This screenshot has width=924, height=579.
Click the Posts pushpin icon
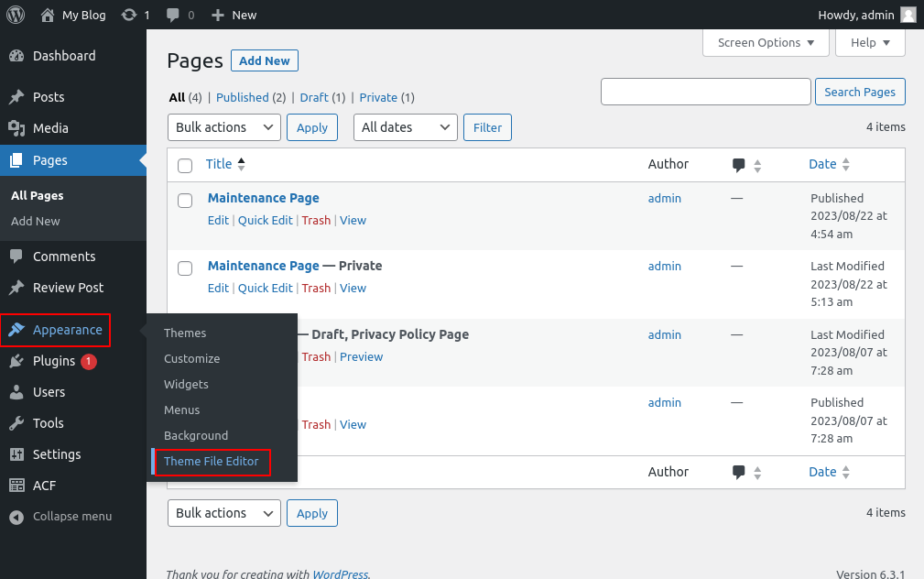tap(16, 97)
